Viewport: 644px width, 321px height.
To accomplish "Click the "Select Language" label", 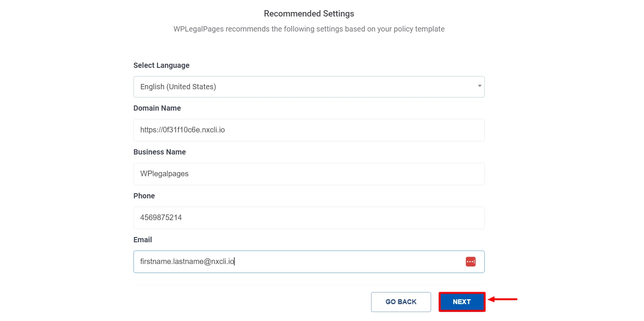I will pos(161,65).
